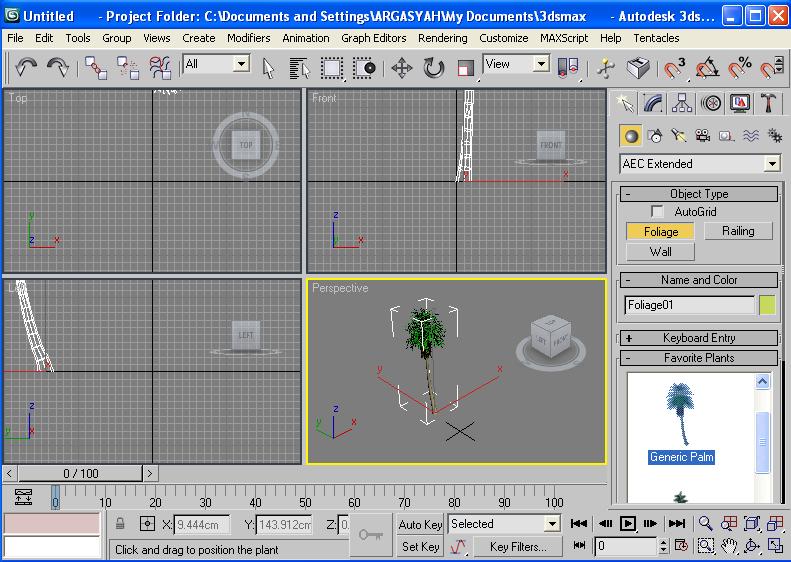Select the Move tool
The height and width of the screenshot is (562, 791).
pyautogui.click(x=402, y=68)
